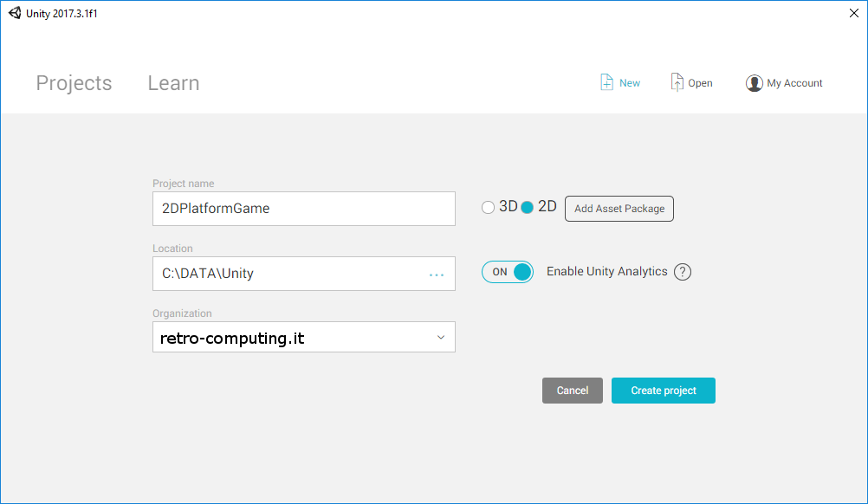Viewport: 868px width, 504px height.
Task: Click the New project document icon
Action: coord(607,82)
